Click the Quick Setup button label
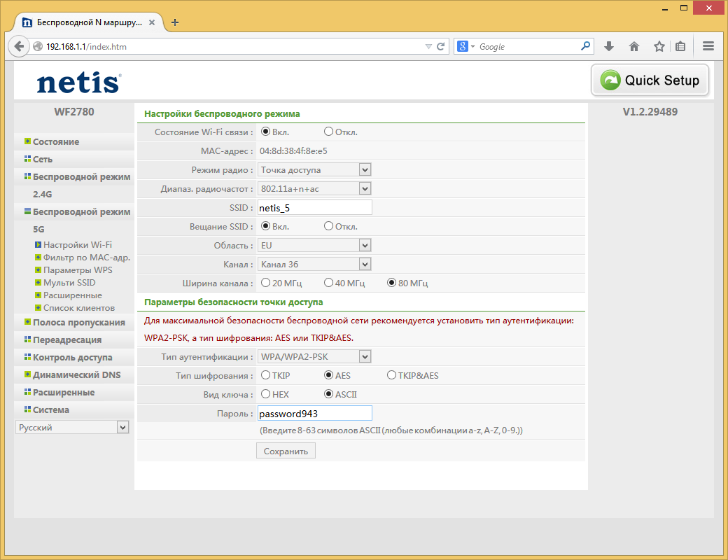Screen dimensions: 728x560 click(662, 80)
